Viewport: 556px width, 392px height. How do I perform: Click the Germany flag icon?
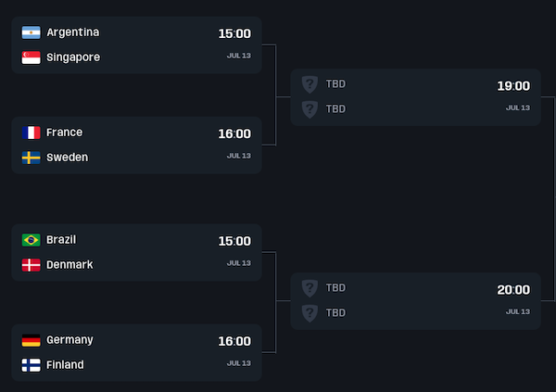point(31,340)
